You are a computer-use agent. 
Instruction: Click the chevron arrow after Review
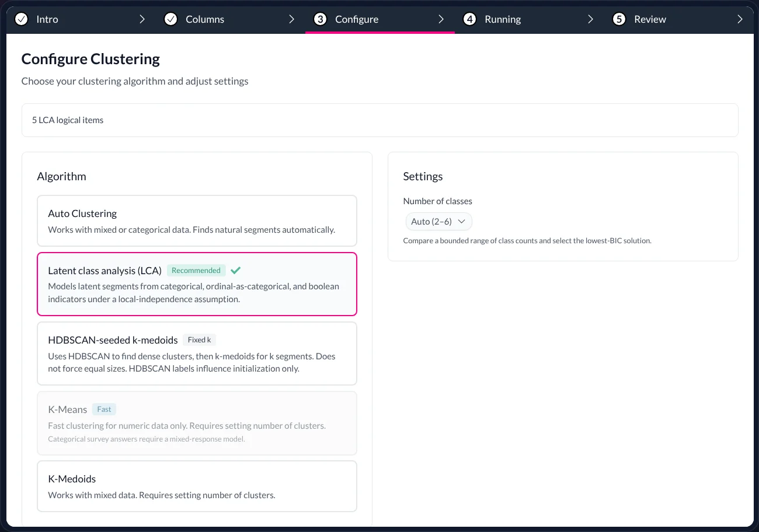740,19
